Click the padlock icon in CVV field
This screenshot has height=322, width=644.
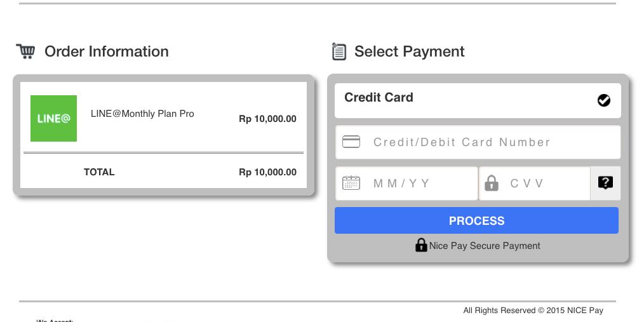point(492,184)
